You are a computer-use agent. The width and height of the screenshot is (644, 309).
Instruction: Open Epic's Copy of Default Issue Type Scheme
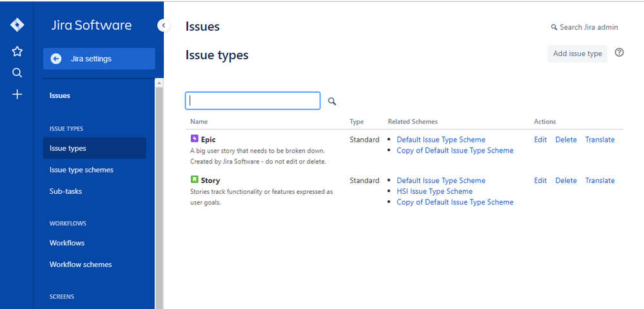coord(454,150)
